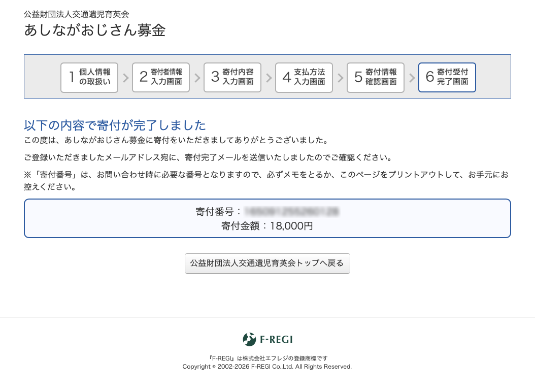The height and width of the screenshot is (392, 535).
Task: Select step 6 寄付受付完了画面
Action: tap(447, 78)
